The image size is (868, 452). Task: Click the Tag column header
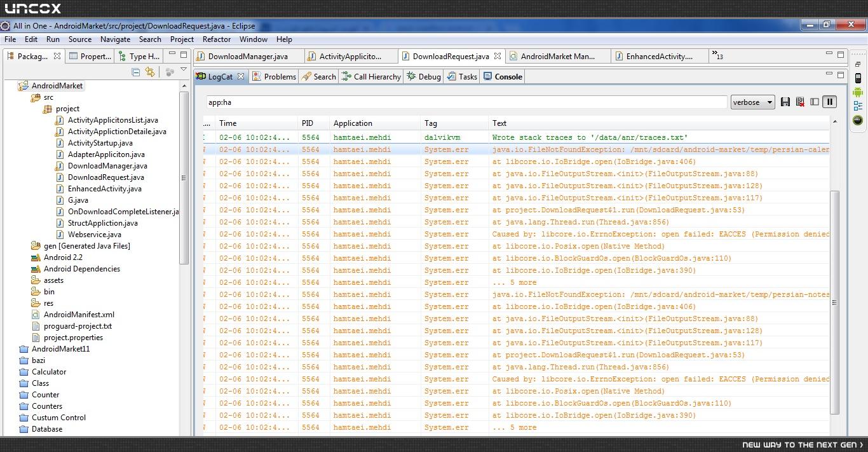click(x=454, y=123)
